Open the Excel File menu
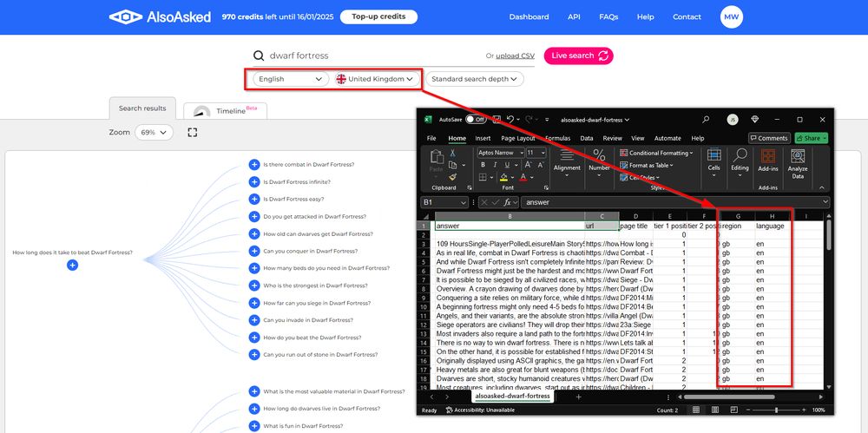Screen dimensions: 868x433 pyautogui.click(x=431, y=139)
